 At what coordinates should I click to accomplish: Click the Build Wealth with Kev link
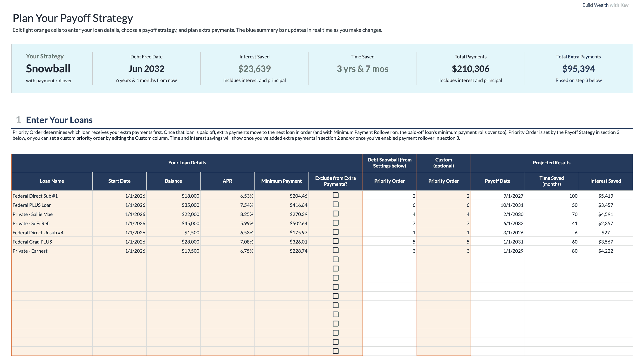pyautogui.click(x=605, y=5)
